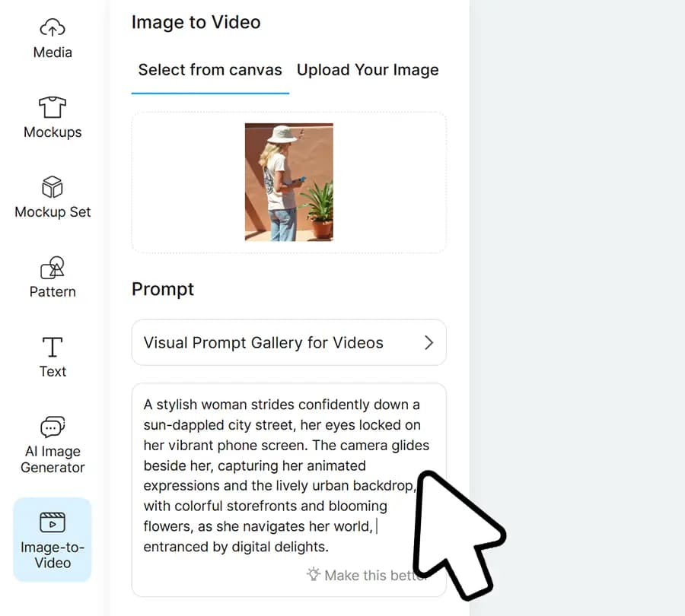This screenshot has width=685, height=616.
Task: Click the empty canvas area on right
Action: point(578,228)
